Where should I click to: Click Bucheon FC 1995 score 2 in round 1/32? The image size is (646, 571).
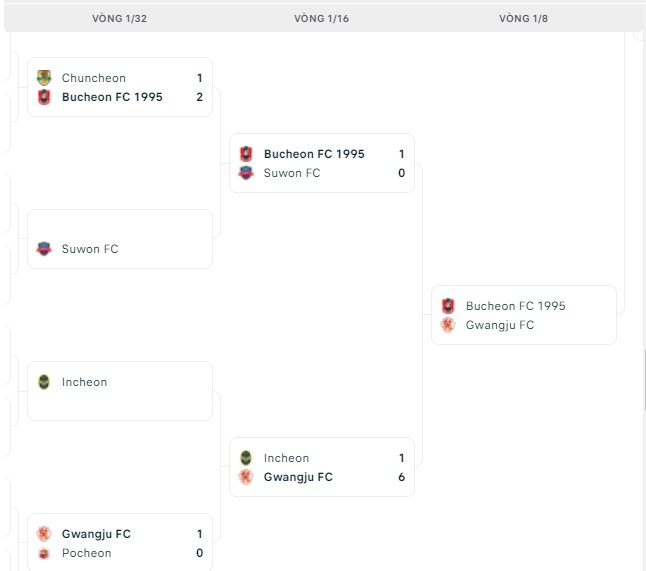coord(200,97)
